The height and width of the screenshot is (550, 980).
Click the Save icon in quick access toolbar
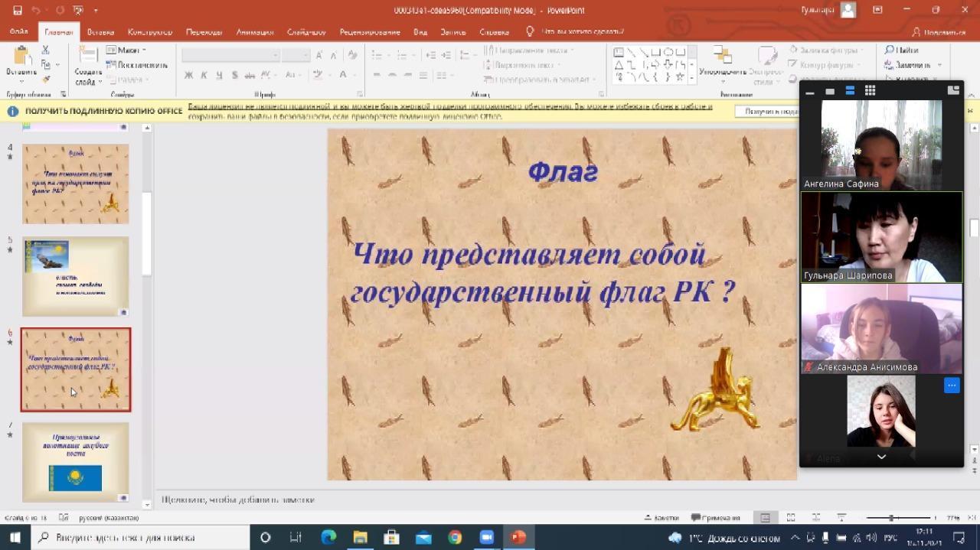coord(18,10)
